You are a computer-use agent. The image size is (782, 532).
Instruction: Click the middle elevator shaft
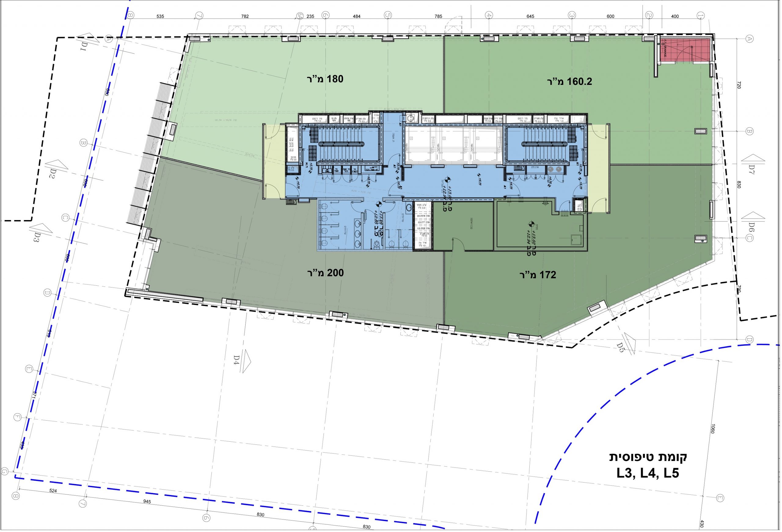pos(453,145)
